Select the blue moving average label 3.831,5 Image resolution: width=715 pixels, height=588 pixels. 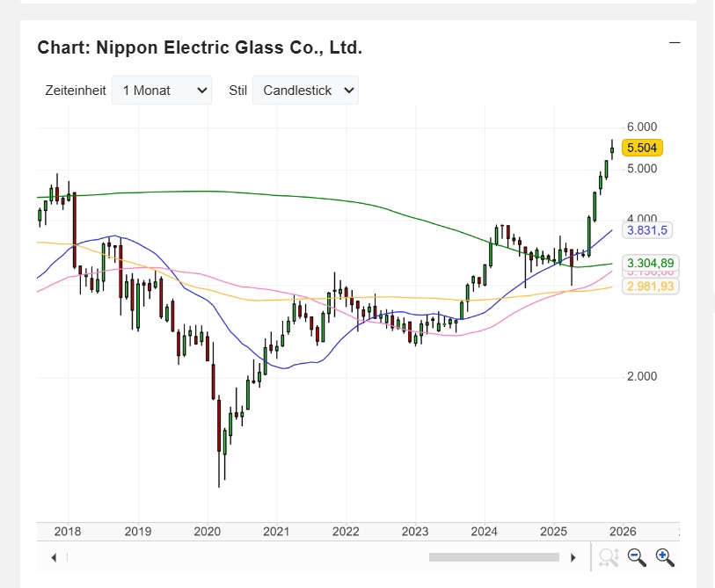click(x=646, y=230)
